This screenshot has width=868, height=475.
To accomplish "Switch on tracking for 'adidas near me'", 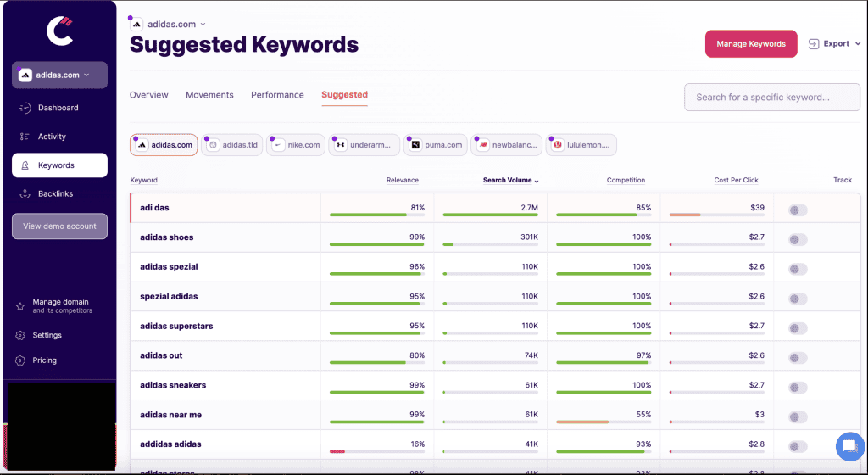I will pos(798,416).
